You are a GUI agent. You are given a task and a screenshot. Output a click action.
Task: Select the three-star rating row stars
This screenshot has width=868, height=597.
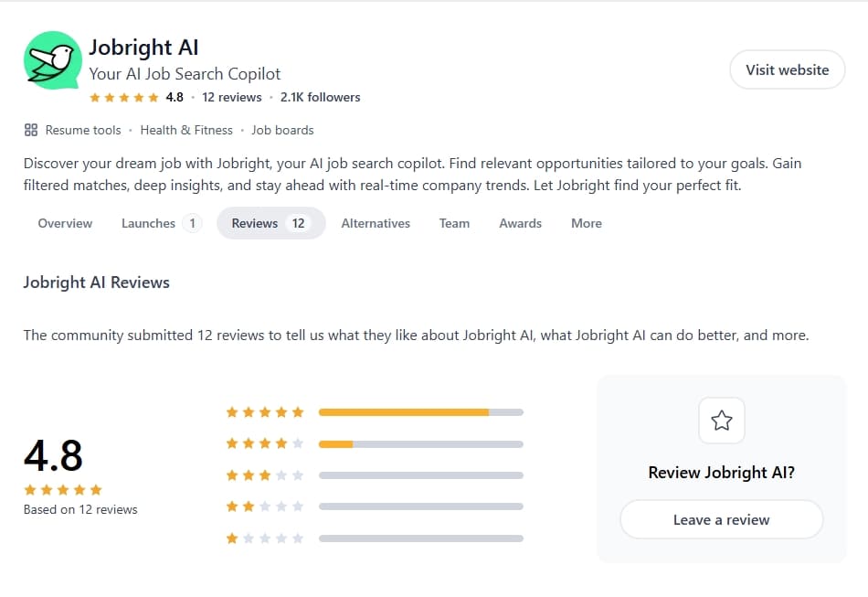265,475
